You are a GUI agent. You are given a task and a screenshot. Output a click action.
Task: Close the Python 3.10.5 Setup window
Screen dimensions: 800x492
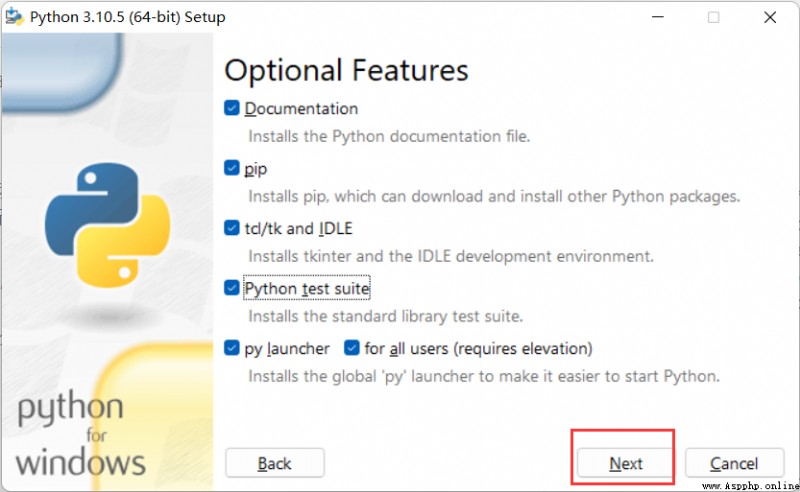(x=770, y=17)
